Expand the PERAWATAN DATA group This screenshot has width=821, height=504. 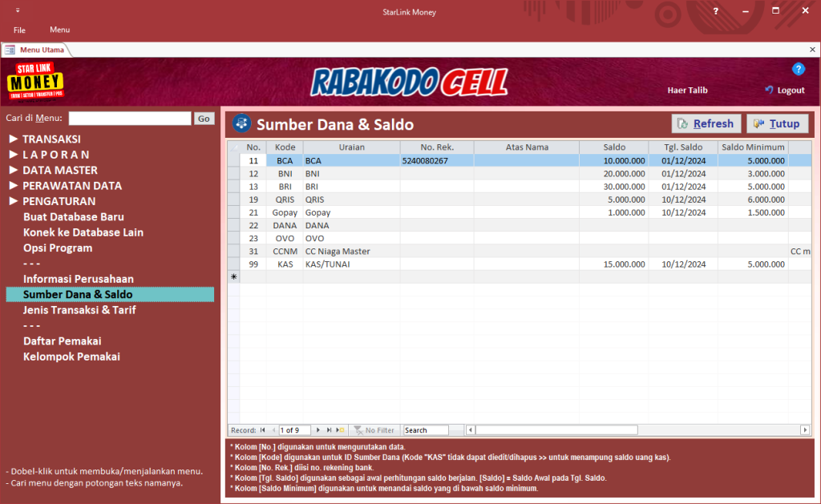(x=14, y=185)
